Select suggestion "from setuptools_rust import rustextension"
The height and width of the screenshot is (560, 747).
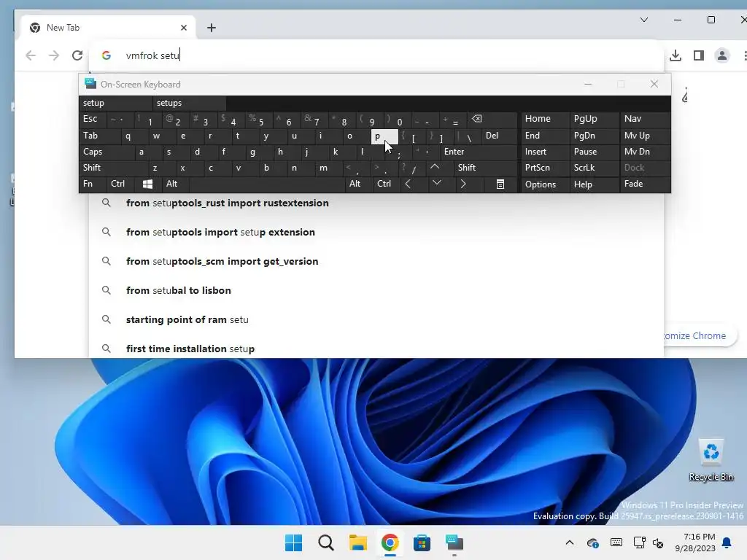[x=376, y=203]
